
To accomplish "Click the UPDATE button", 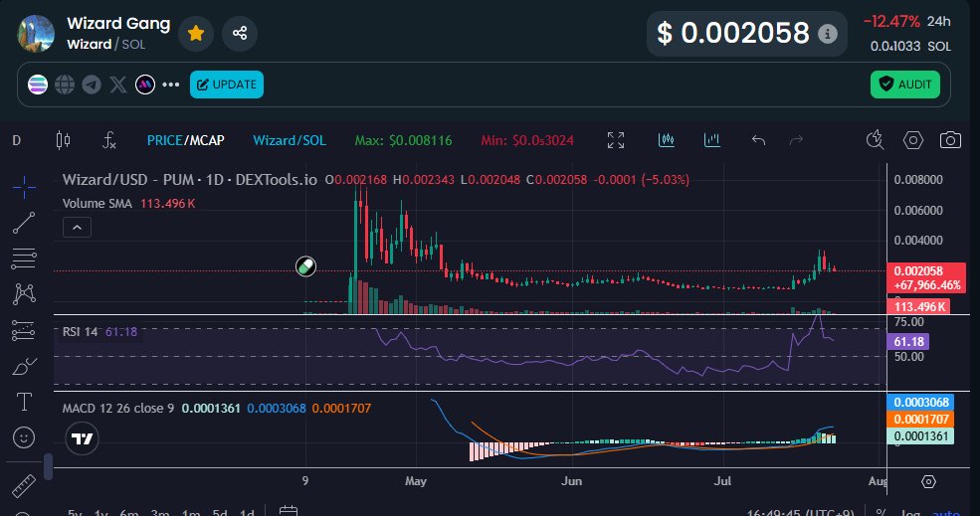I will point(227,85).
